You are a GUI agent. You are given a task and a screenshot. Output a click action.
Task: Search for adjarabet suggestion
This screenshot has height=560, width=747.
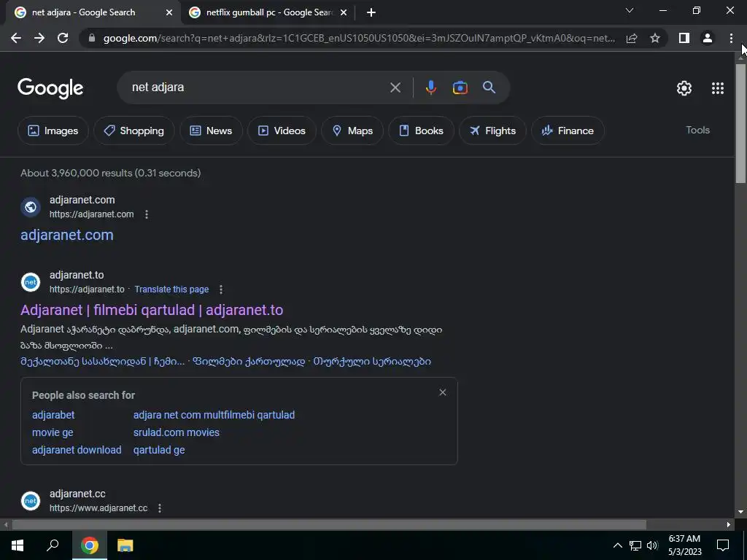[53, 415]
